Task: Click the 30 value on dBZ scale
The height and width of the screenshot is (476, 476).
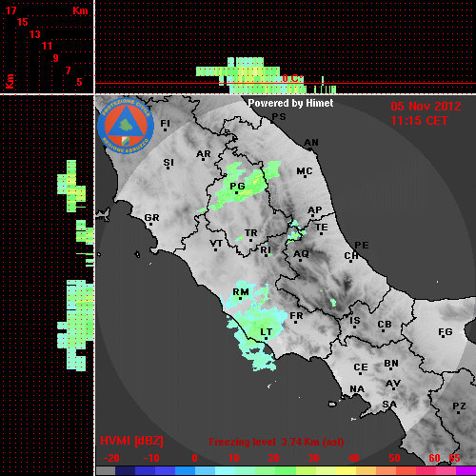Action: click(x=314, y=458)
